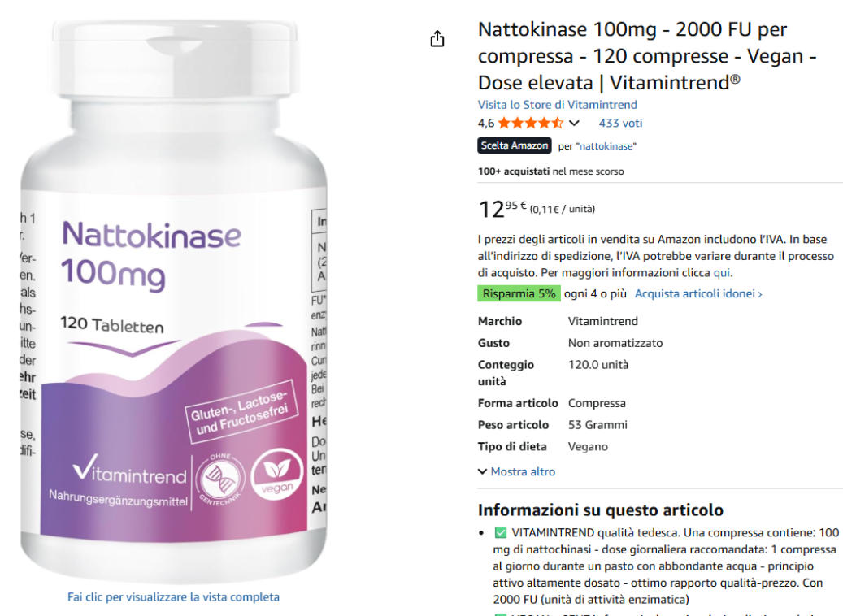Screen dimensions: 843x616
Task: Open the 433 voti reviews link
Action: [620, 123]
